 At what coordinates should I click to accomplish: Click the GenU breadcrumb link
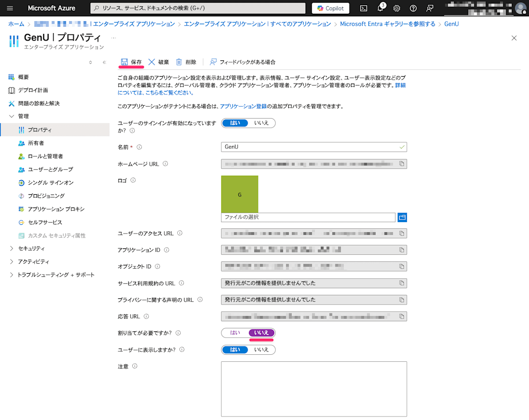(451, 24)
